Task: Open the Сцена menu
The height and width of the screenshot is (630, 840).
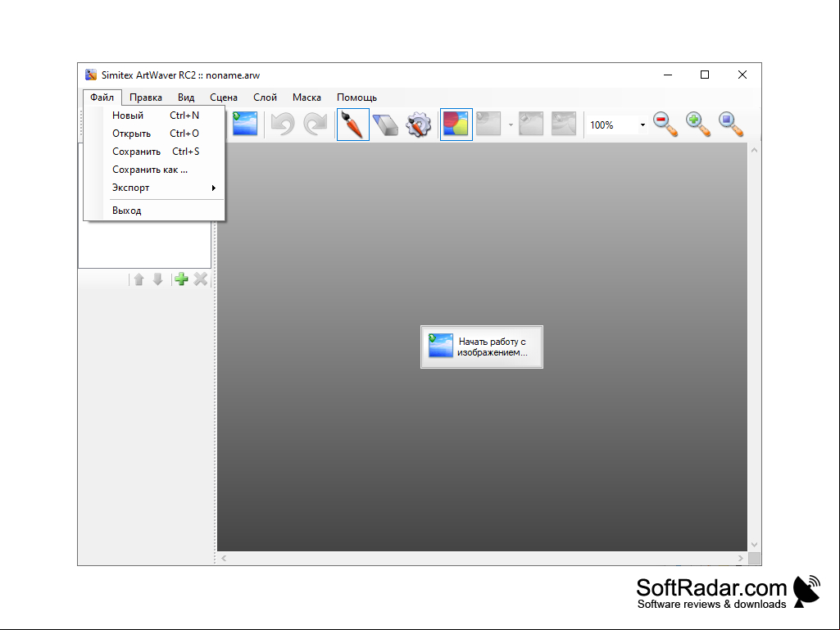Action: click(x=224, y=97)
